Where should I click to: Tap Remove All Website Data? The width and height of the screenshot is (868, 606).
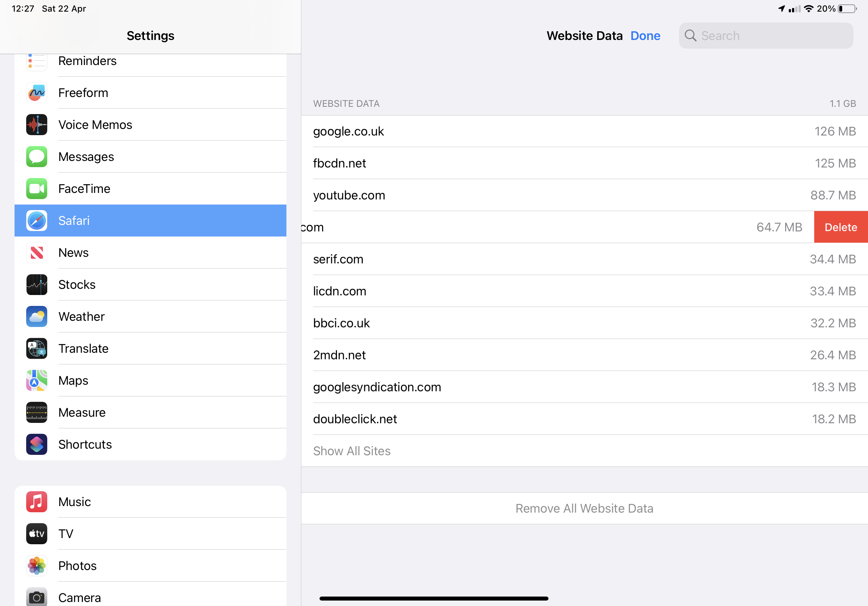coord(584,509)
